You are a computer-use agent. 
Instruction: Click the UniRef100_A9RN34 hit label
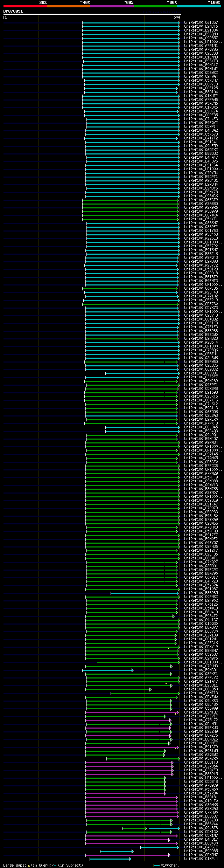click(x=201, y=442)
